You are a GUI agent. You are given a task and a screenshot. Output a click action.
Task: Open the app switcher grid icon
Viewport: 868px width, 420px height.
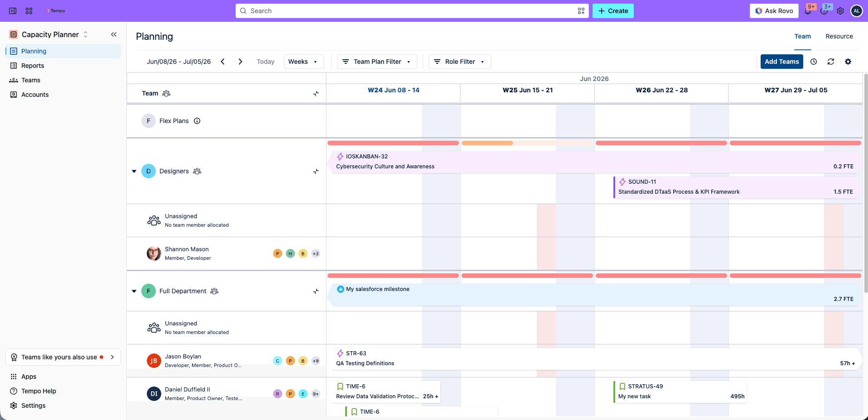pos(29,11)
